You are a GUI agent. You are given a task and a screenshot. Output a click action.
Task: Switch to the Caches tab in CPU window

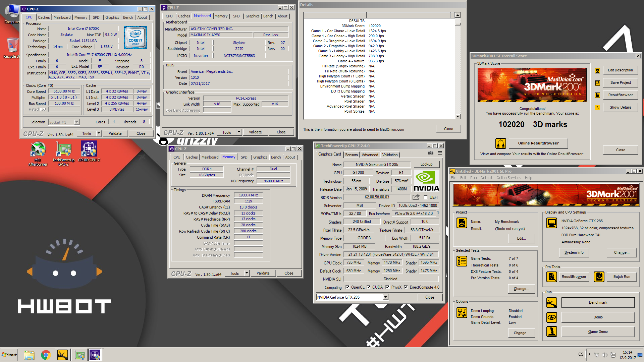click(x=44, y=17)
